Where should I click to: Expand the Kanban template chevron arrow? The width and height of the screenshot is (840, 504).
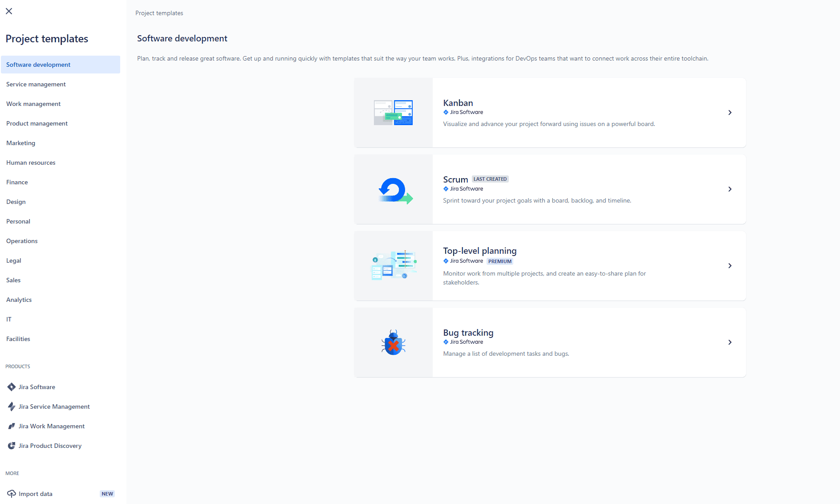(730, 113)
